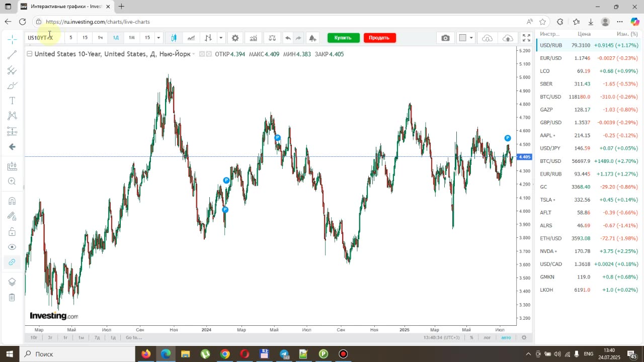Image resolution: width=644 pixels, height=362 pixels.
Task: Save chart layout to cloud
Action: click(x=508, y=38)
